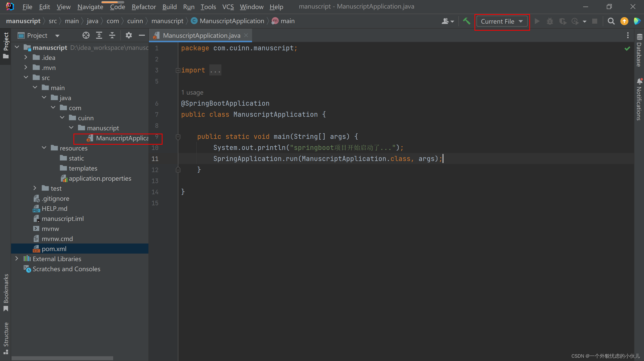Expand the .idea folder
The width and height of the screenshot is (644, 361).
[x=26, y=57]
